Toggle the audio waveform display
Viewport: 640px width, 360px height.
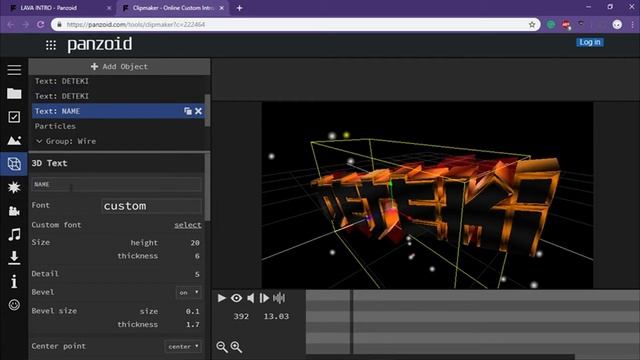[279, 298]
